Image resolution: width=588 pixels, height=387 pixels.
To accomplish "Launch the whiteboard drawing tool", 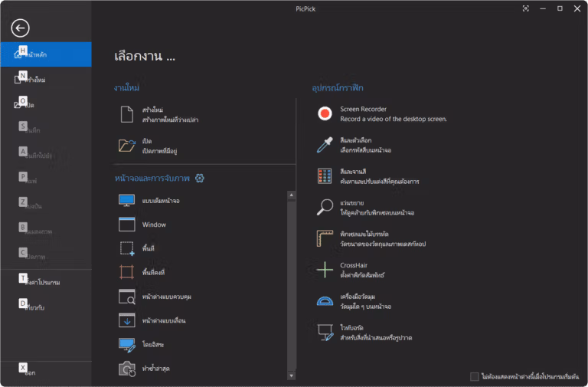I will (x=364, y=333).
